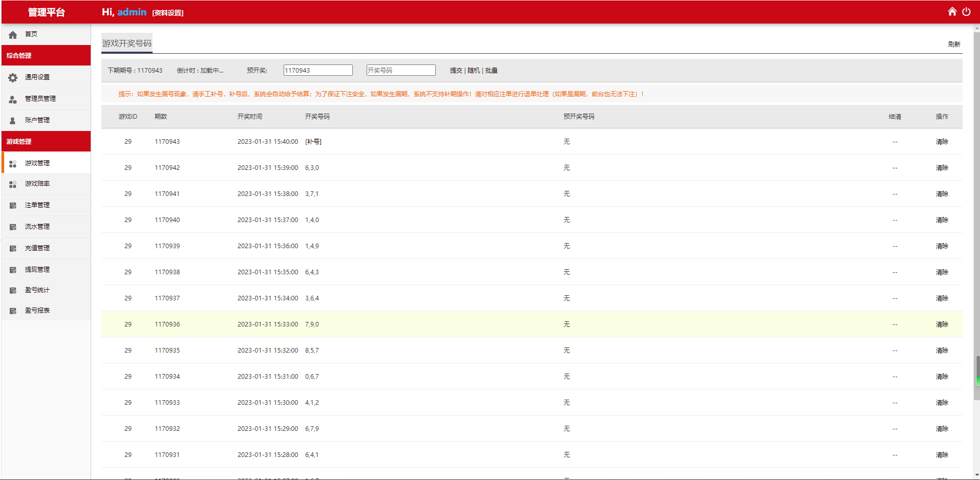The width and height of the screenshot is (980, 480).
Task: Click the person icon for 账户管理
Action: (x=13, y=121)
